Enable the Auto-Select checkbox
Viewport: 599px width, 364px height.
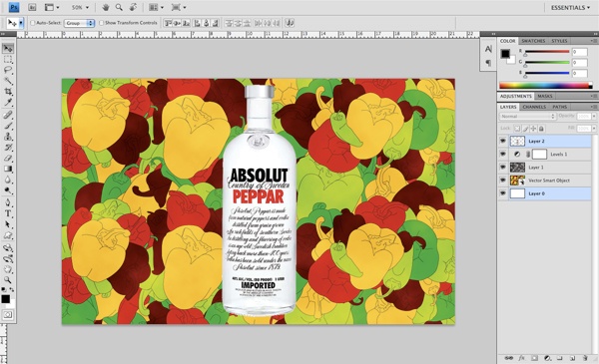tap(33, 23)
